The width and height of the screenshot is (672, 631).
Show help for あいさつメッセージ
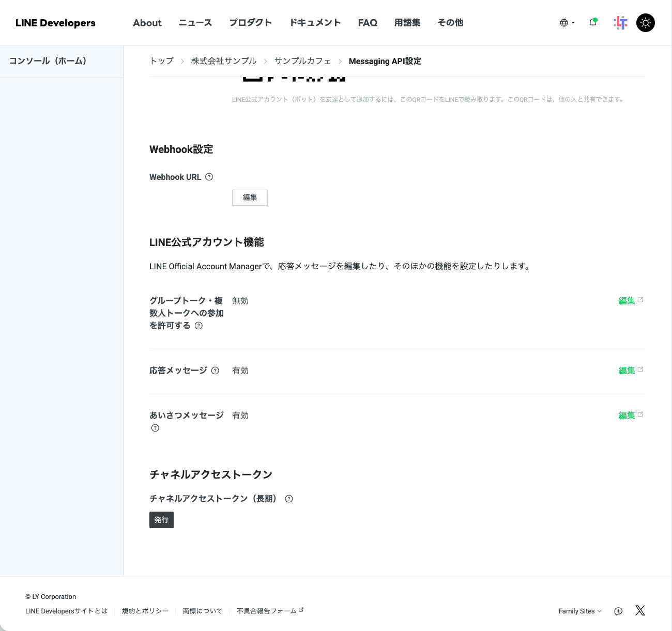155,428
